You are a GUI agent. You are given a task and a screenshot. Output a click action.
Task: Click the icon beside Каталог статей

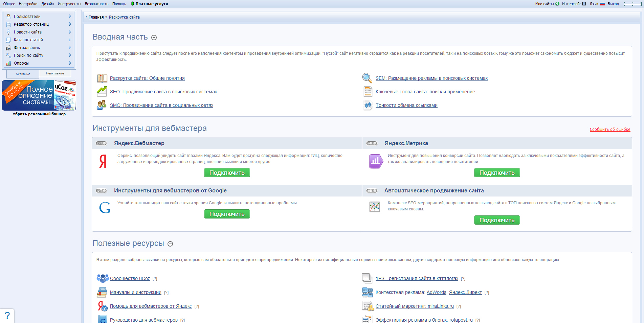[8, 40]
